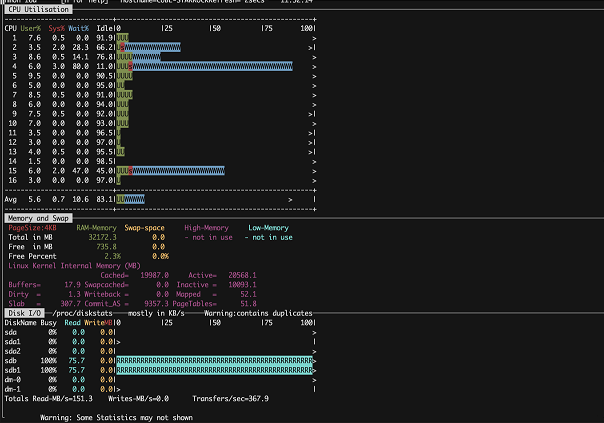Click CPU 10 idle value 93.0

105,123
